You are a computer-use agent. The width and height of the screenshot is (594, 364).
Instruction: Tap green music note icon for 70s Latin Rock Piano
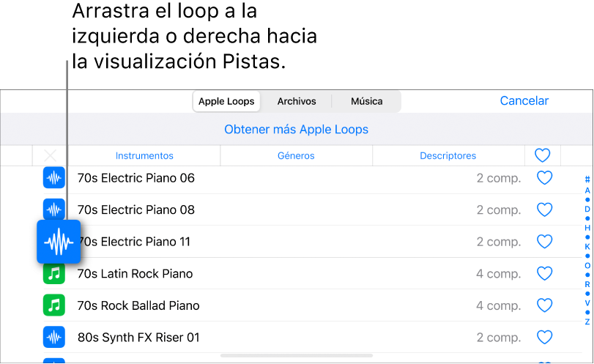pos(53,274)
